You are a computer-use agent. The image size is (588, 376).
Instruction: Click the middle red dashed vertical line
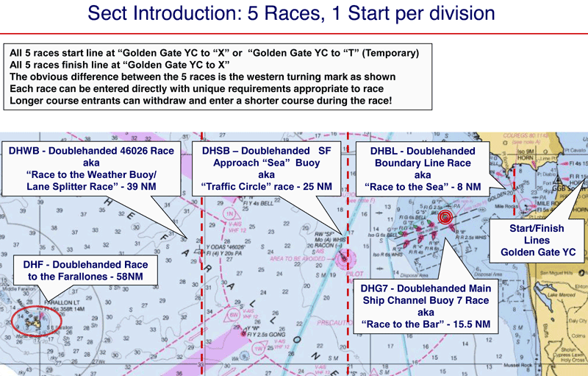click(x=347, y=324)
